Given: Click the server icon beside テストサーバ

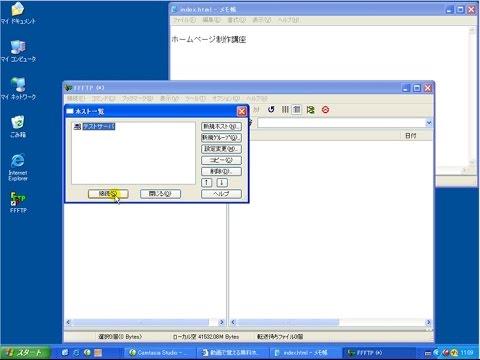Looking at the screenshot, I should point(77,126).
